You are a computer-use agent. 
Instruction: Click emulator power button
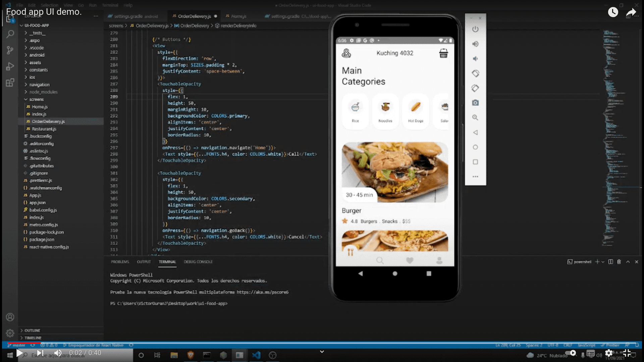[475, 29]
